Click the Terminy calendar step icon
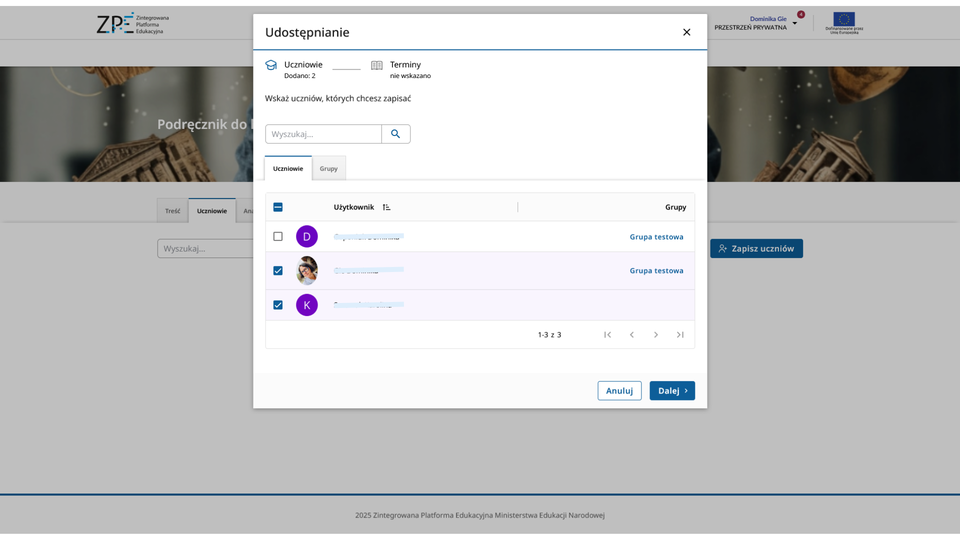This screenshot has width=960, height=540. pos(377,65)
